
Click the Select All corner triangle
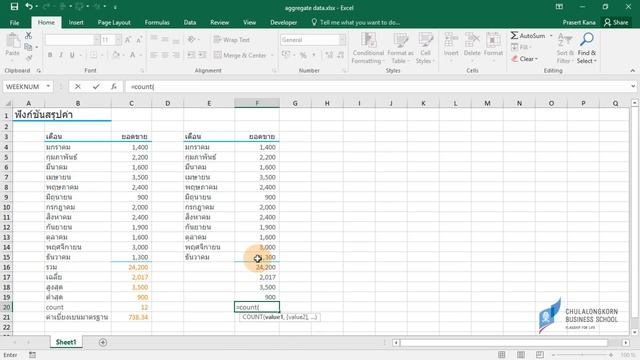coord(7,103)
